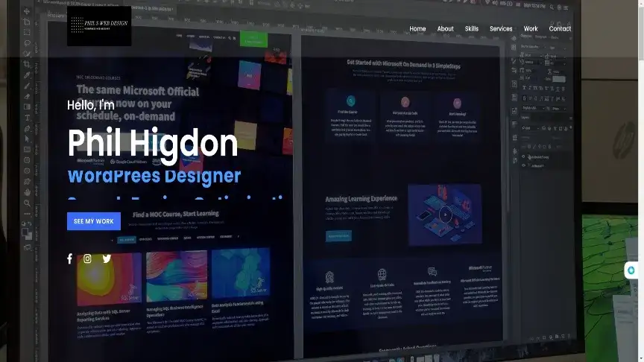The width and height of the screenshot is (644, 362).
Task: Click the SEE MY WORK button
Action: click(94, 221)
